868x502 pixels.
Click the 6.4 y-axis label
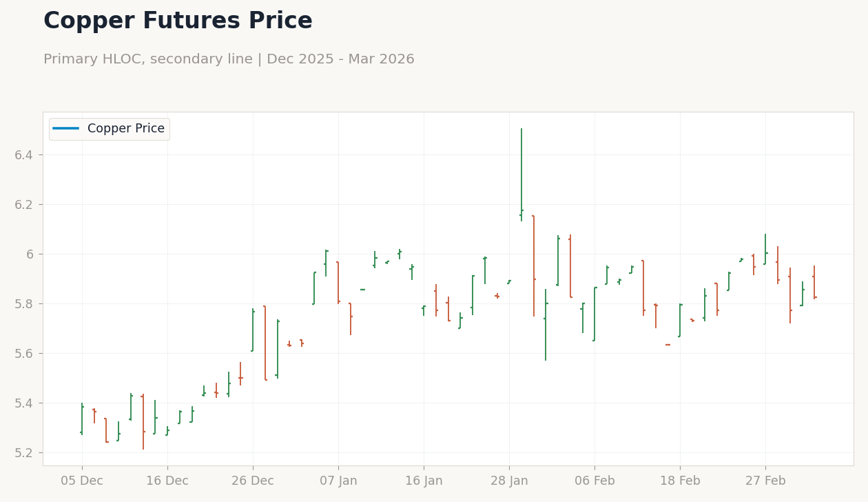(x=24, y=155)
